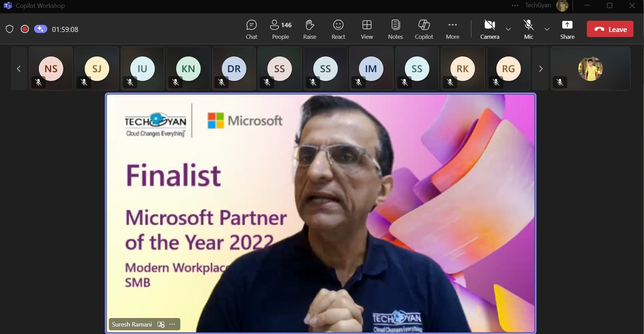Open the More actions menu
The width and height of the screenshot is (644, 334).
point(452,29)
